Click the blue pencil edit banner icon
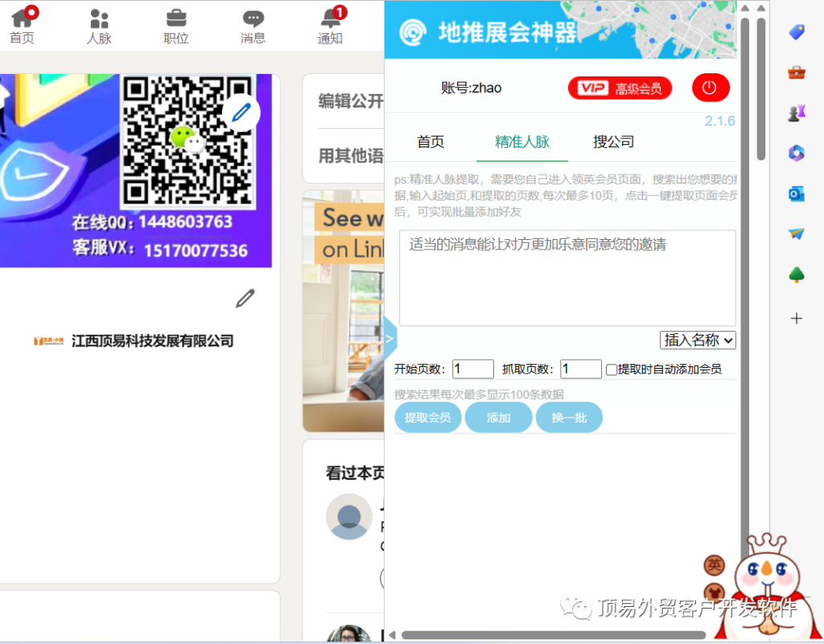The height and width of the screenshot is (644, 824). (241, 113)
